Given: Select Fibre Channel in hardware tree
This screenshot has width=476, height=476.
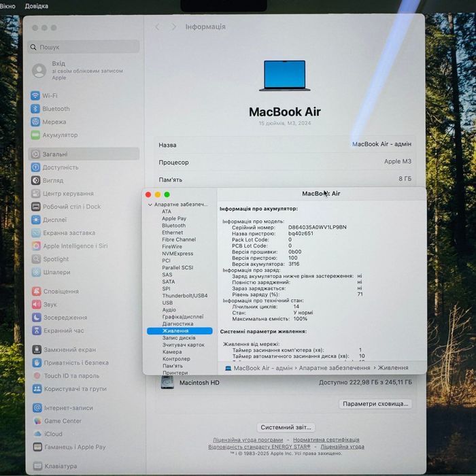Looking at the screenshot, I should tap(179, 239).
